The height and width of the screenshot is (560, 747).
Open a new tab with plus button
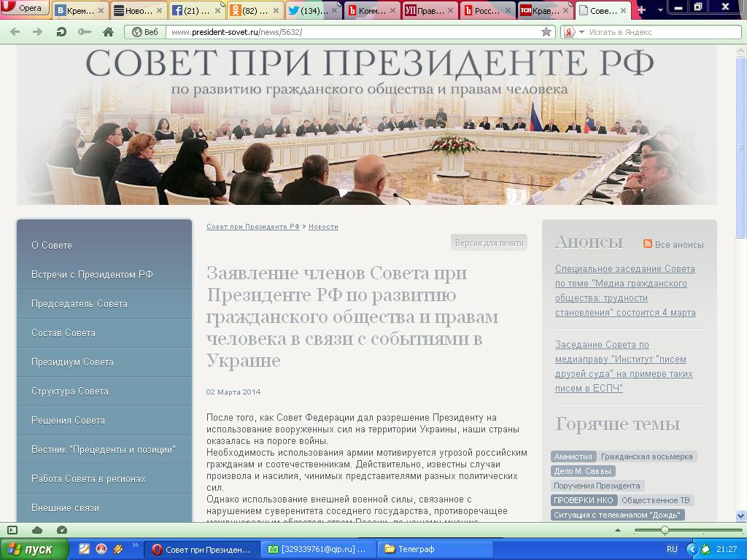(x=642, y=9)
